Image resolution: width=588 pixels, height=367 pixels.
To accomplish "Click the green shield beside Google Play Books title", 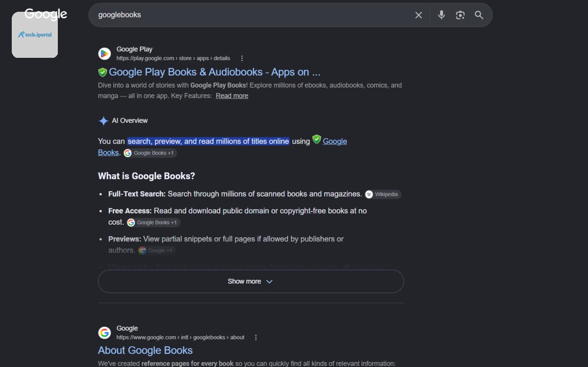I will coord(102,73).
